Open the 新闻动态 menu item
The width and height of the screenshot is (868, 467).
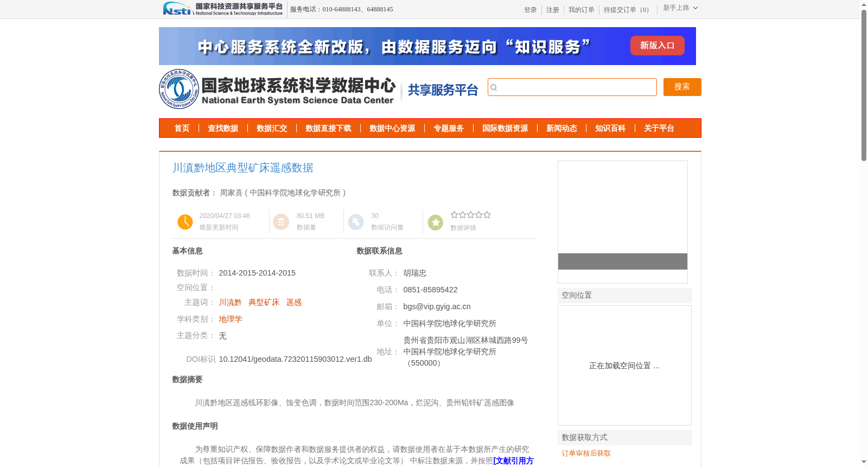(x=561, y=129)
